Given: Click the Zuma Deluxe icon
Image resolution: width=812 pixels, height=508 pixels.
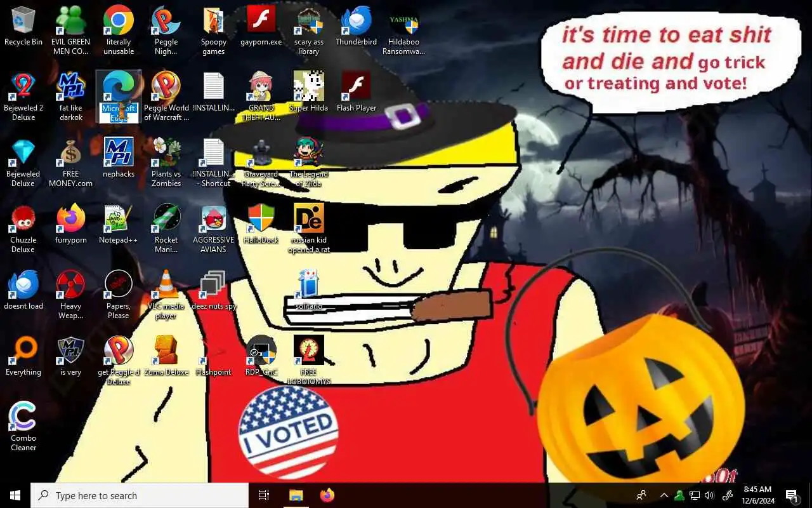Looking at the screenshot, I should coord(166,357).
